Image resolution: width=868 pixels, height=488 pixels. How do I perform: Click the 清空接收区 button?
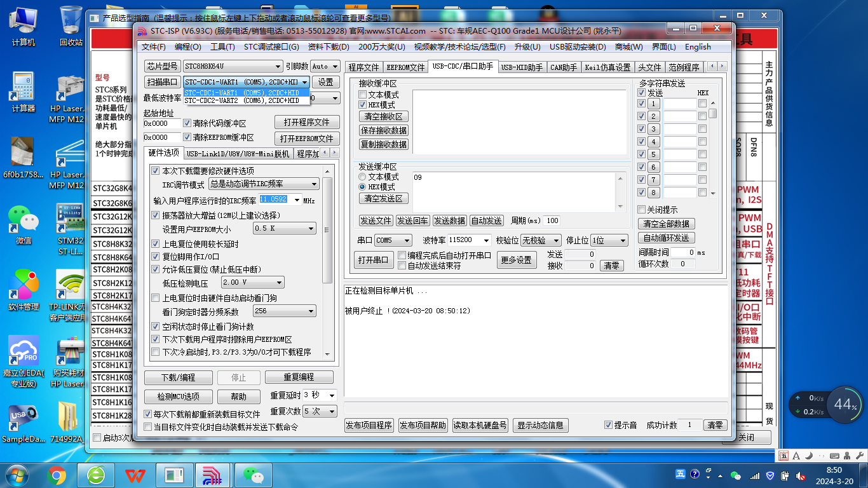tap(384, 116)
